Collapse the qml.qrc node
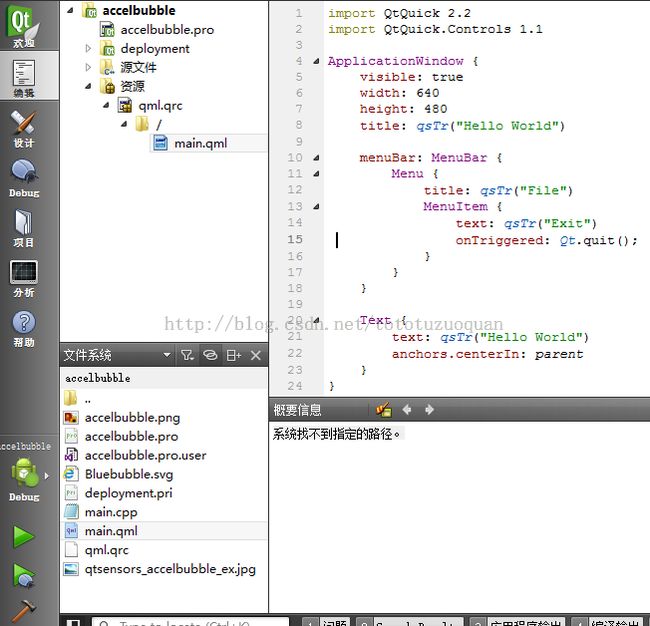This screenshot has height=626, width=650. pos(106,105)
